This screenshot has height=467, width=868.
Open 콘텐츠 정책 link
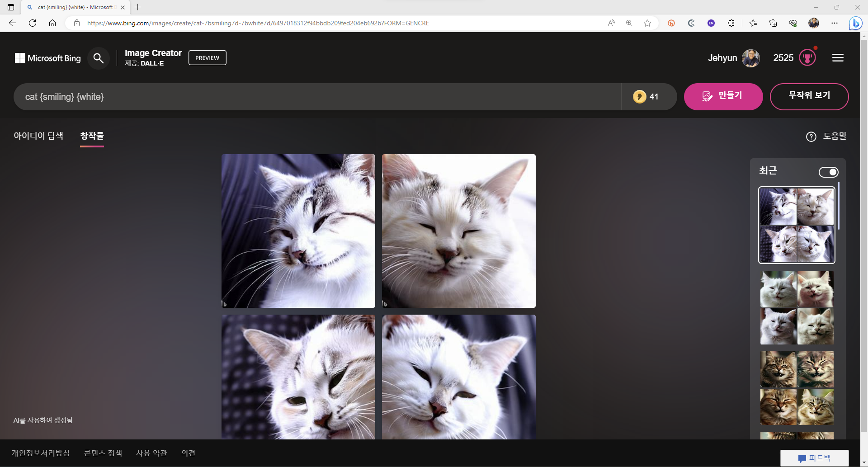coord(103,453)
